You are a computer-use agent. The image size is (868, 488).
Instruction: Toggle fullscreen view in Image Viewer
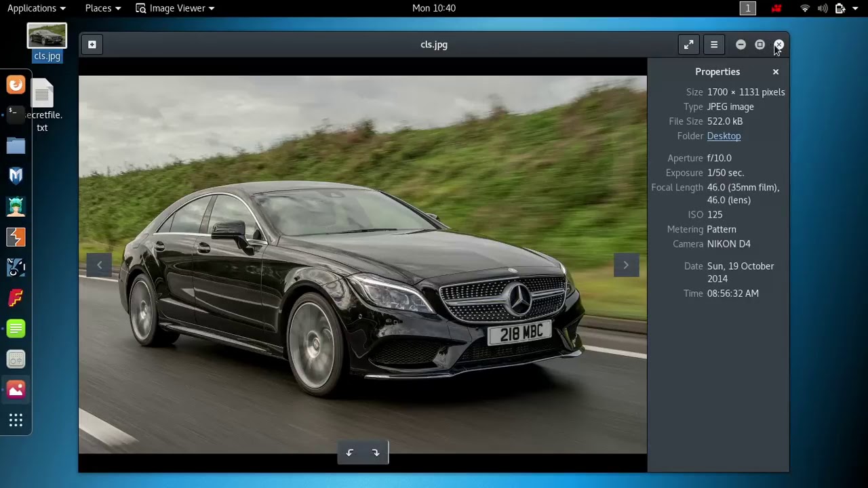(688, 45)
